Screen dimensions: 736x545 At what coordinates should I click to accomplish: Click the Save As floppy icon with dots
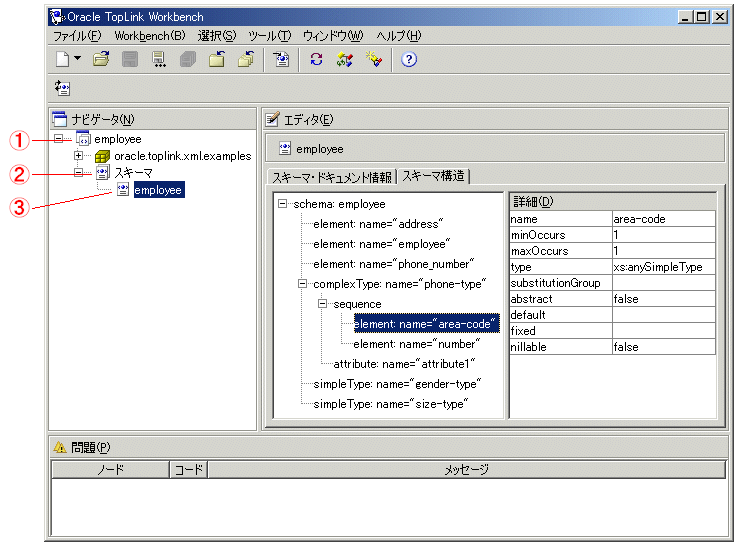click(x=159, y=59)
